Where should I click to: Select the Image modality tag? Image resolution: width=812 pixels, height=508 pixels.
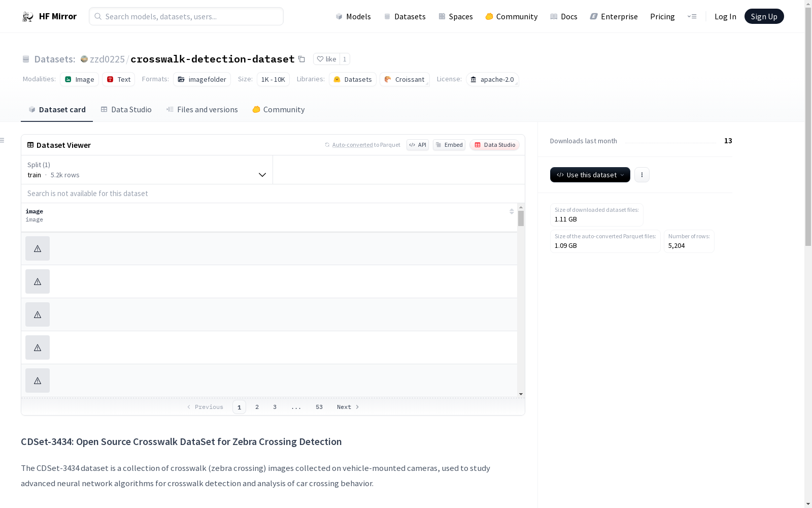[x=80, y=79]
